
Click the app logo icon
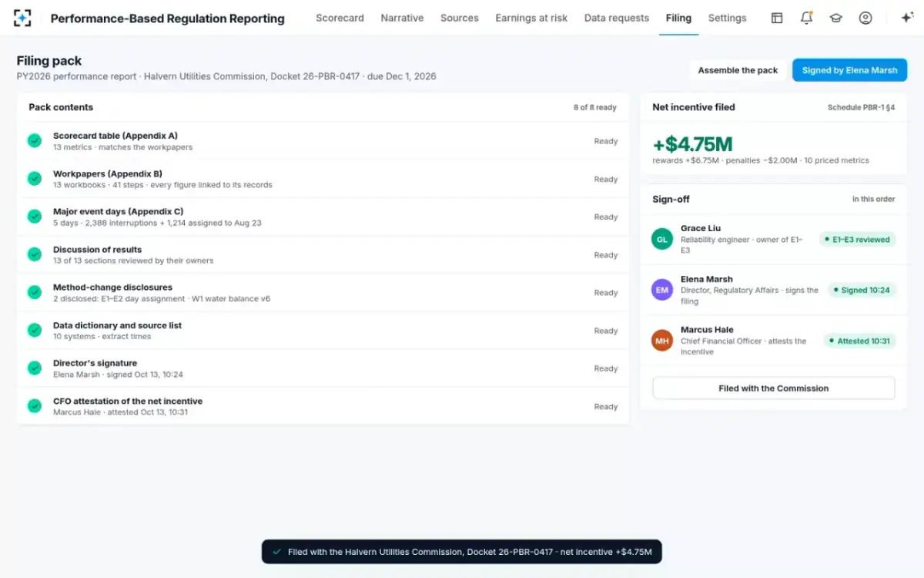pos(22,18)
